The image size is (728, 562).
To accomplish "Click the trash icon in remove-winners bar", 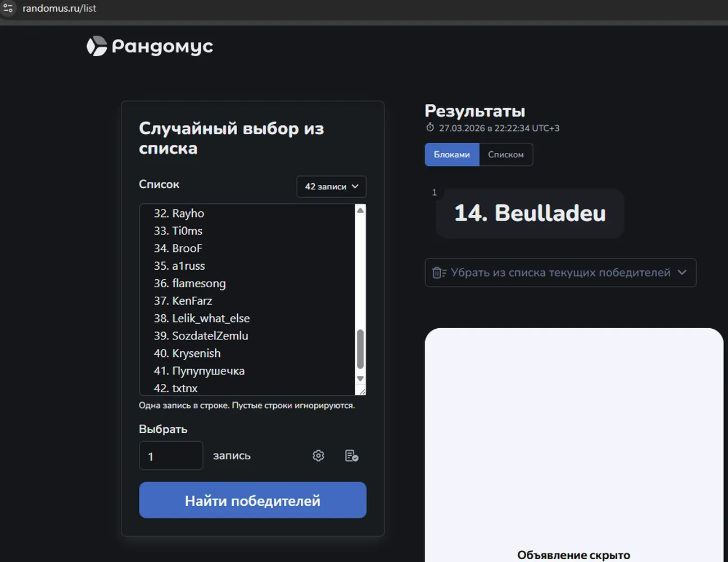I will (x=439, y=273).
